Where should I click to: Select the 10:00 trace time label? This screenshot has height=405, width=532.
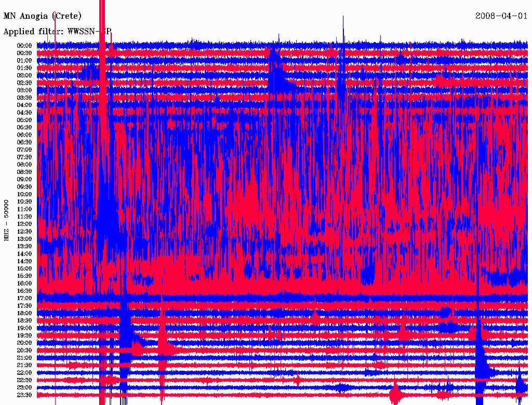(x=24, y=194)
